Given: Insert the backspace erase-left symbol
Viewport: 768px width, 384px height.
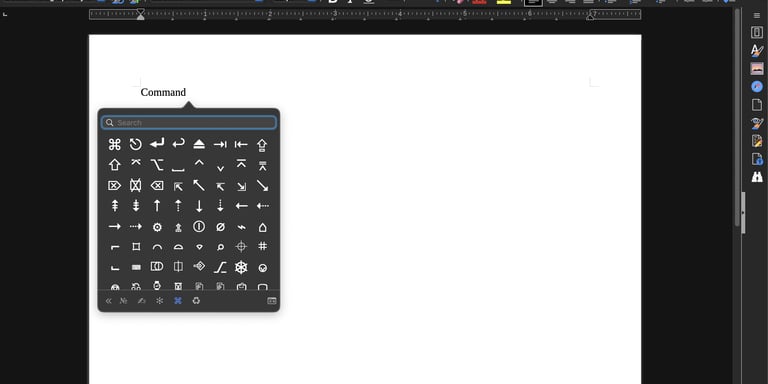Looking at the screenshot, I should pyautogui.click(x=157, y=186).
